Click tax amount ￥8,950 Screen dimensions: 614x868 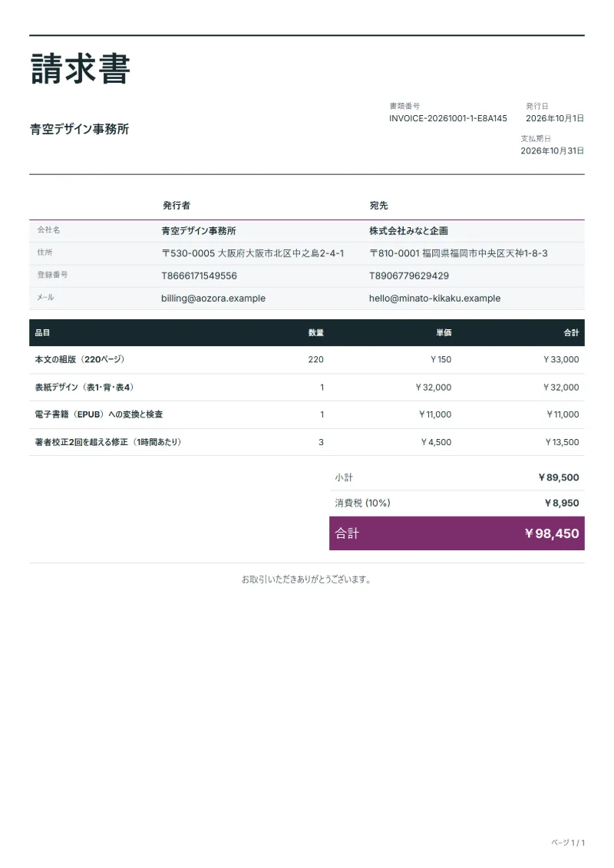click(562, 503)
